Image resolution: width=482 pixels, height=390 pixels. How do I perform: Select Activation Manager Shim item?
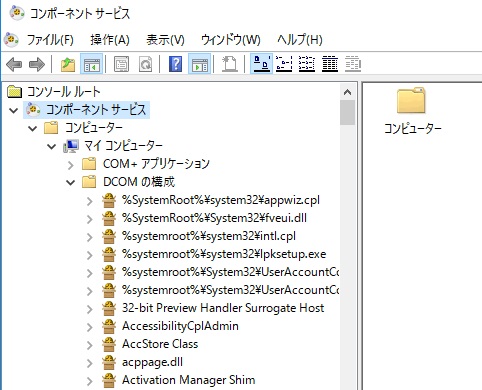point(189,380)
